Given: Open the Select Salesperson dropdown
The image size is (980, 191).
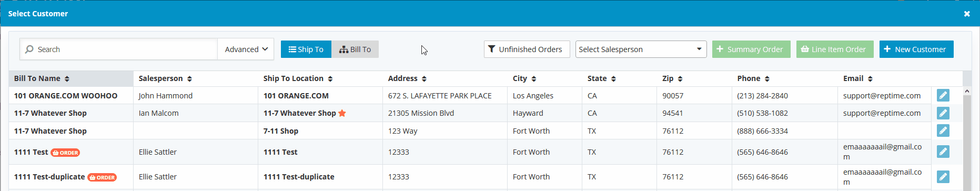Looking at the screenshot, I should click(641, 49).
